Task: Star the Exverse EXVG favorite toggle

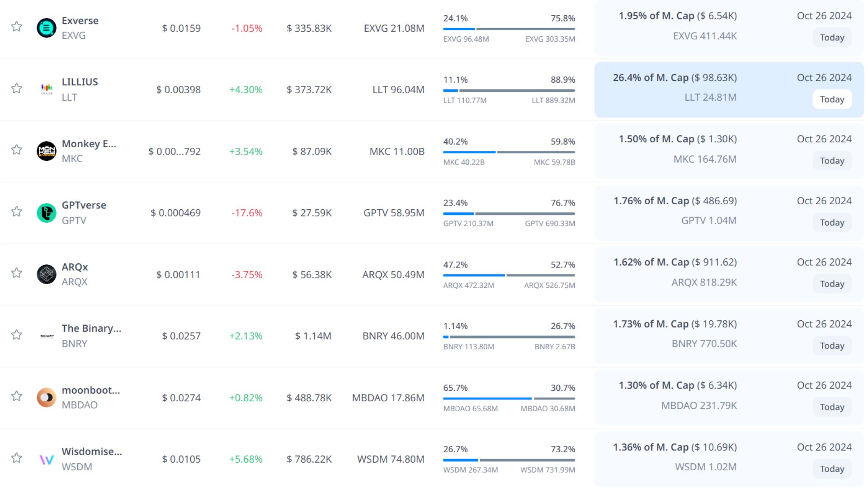Action: (17, 27)
